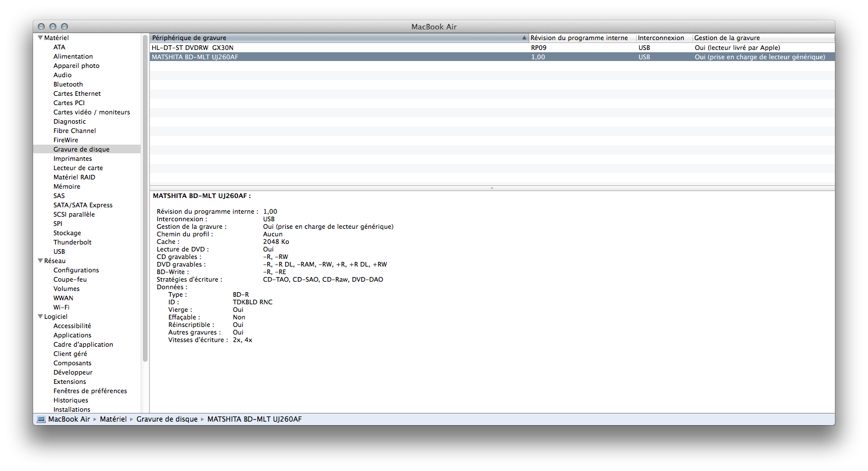Screen dimensions: 868x471
Task: Select WWAN in the sidebar
Action: 63,298
